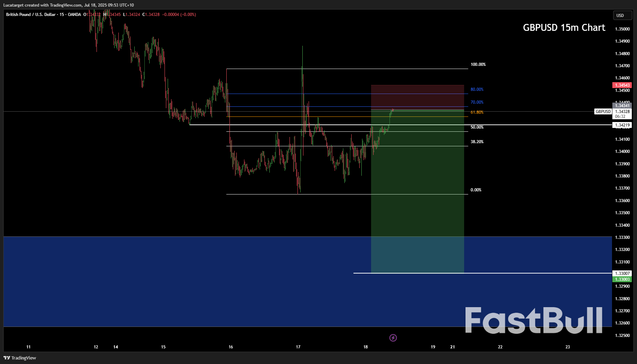The height and width of the screenshot is (364, 637).
Task: Open the 15-minute timeframe selector
Action: click(60, 15)
